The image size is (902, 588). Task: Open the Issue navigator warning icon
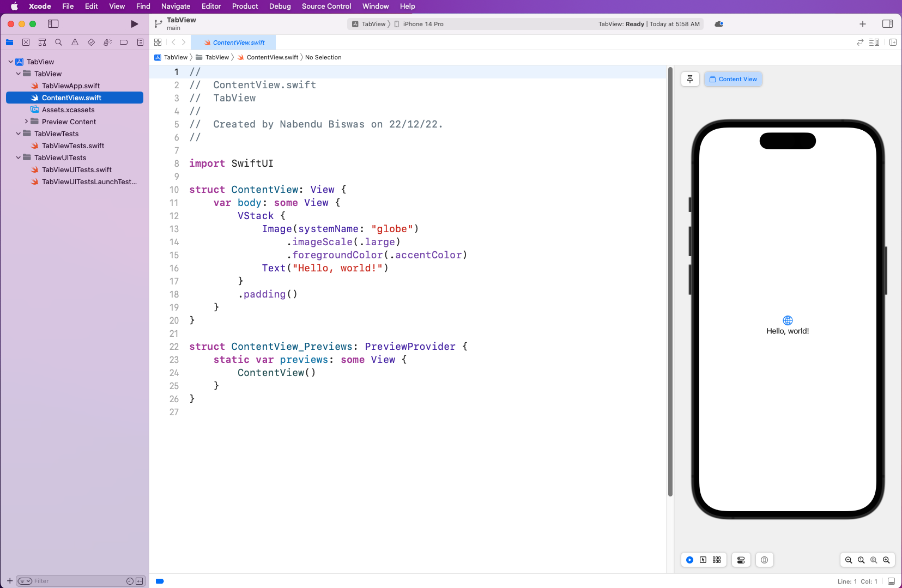click(75, 43)
